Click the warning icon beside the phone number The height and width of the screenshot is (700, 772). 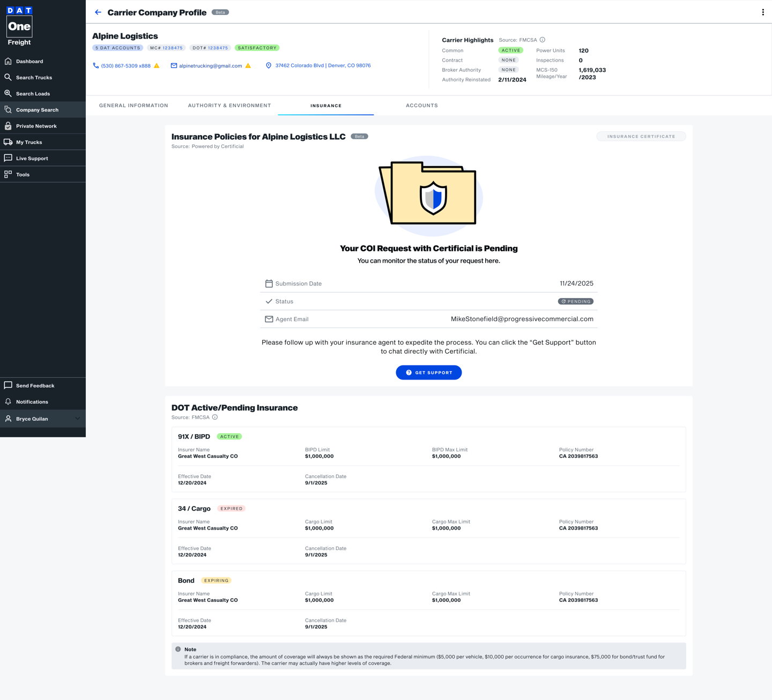tap(157, 66)
